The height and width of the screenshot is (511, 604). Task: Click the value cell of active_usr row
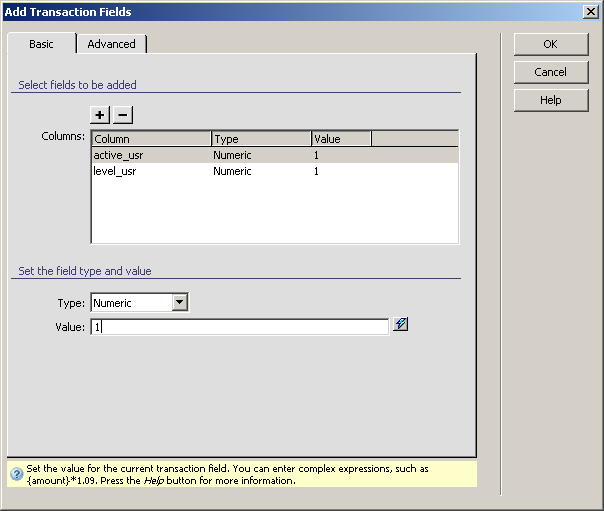point(317,155)
